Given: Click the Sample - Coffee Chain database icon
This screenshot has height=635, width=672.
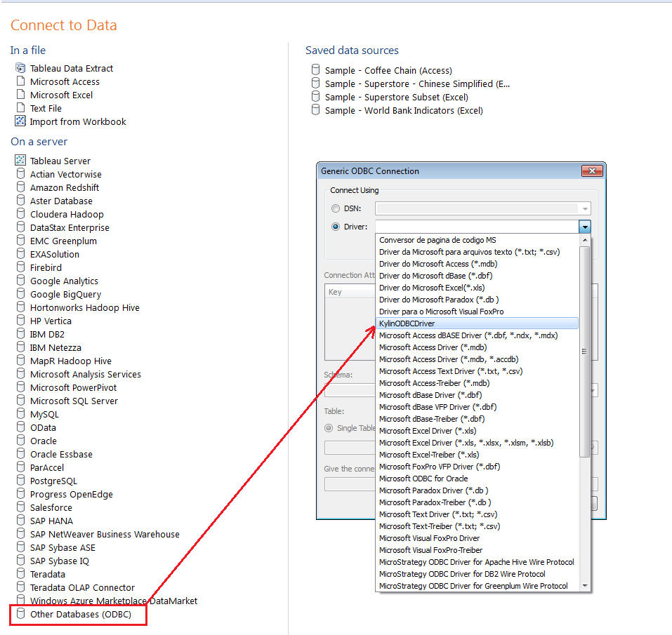Looking at the screenshot, I should (x=315, y=70).
